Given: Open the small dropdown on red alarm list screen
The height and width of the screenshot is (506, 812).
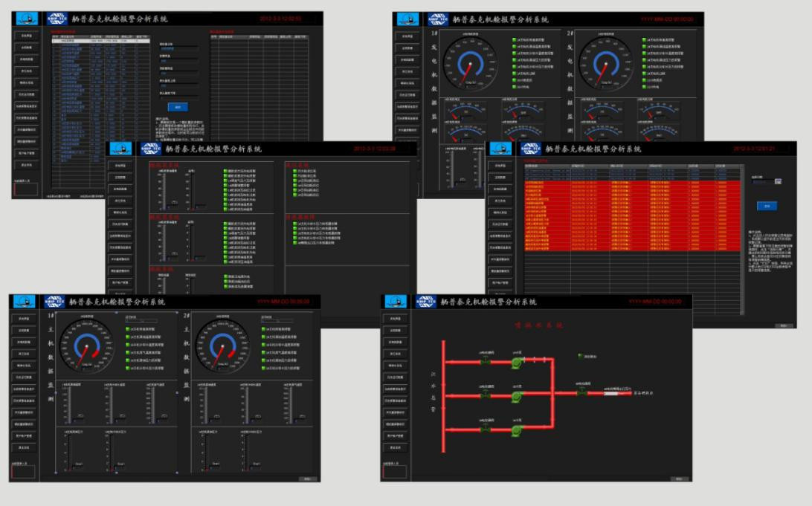Looking at the screenshot, I should [x=778, y=181].
